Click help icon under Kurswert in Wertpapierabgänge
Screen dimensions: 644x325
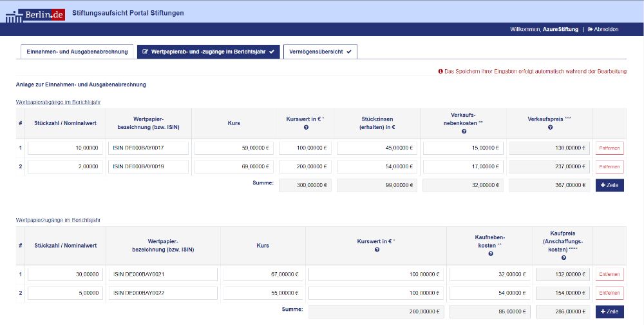pyautogui.click(x=305, y=128)
